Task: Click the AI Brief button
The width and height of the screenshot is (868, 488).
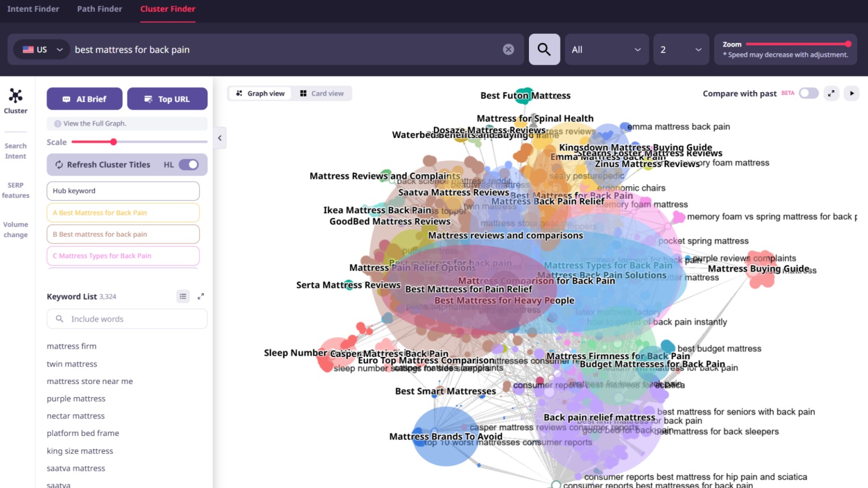Action: pos(84,98)
